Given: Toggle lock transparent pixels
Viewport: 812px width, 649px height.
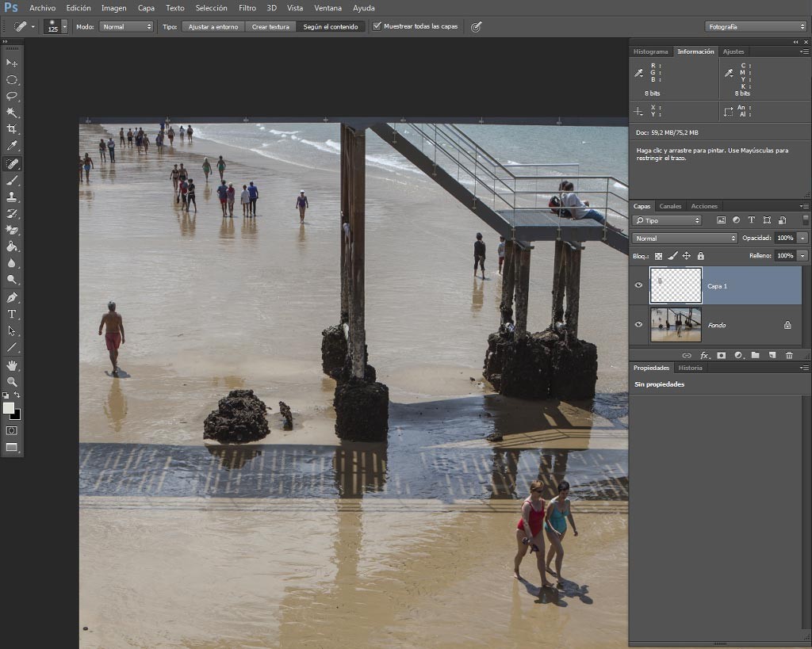Looking at the screenshot, I should coord(658,256).
